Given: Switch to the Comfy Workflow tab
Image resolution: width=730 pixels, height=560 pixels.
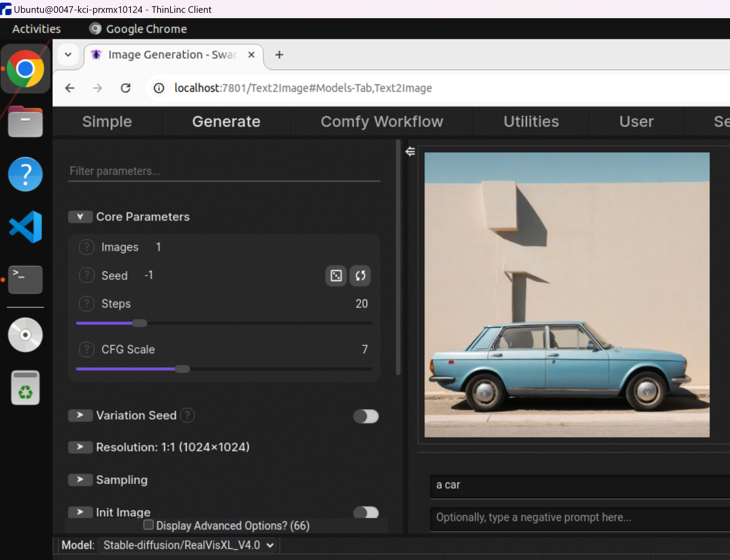Looking at the screenshot, I should 382,121.
